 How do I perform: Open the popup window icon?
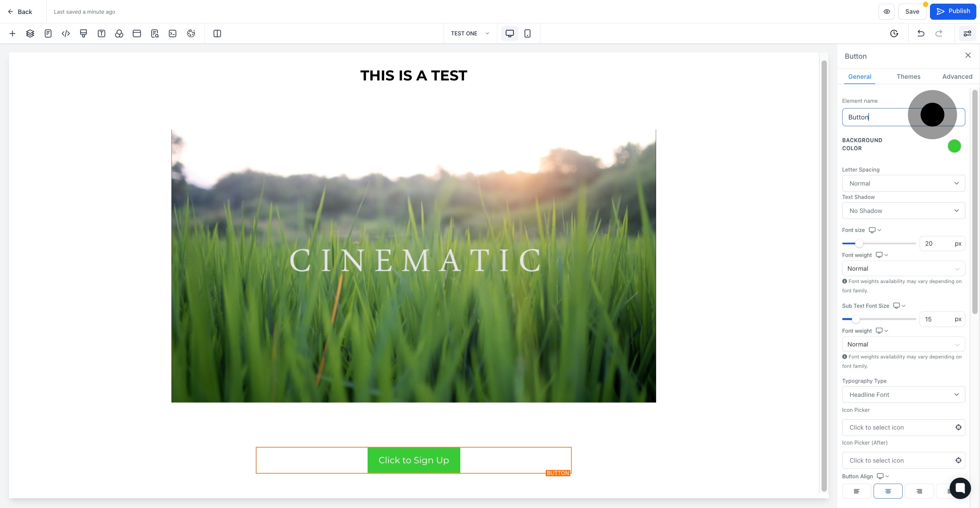(137, 33)
